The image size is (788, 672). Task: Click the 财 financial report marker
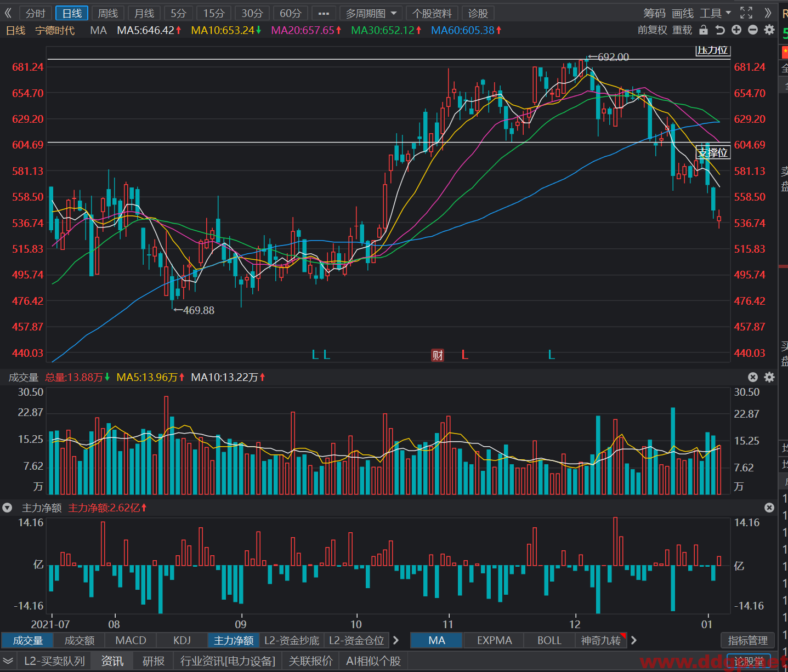[x=438, y=355]
